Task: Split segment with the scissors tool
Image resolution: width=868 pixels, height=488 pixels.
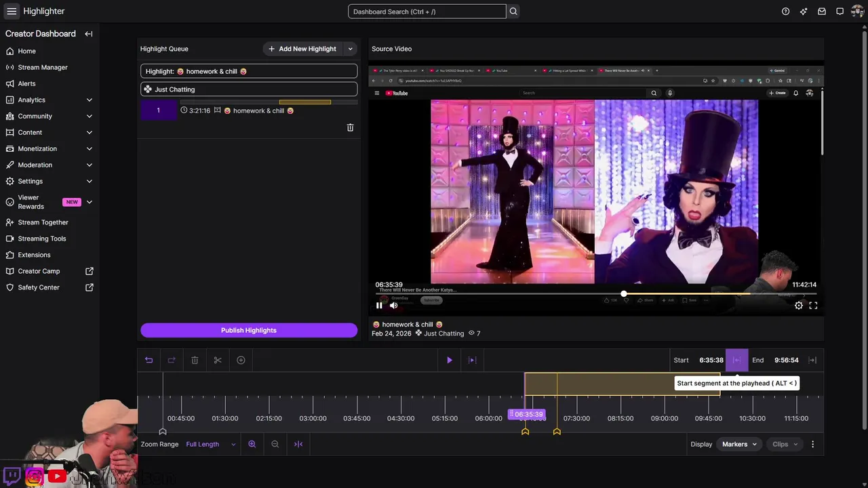Action: tap(218, 360)
